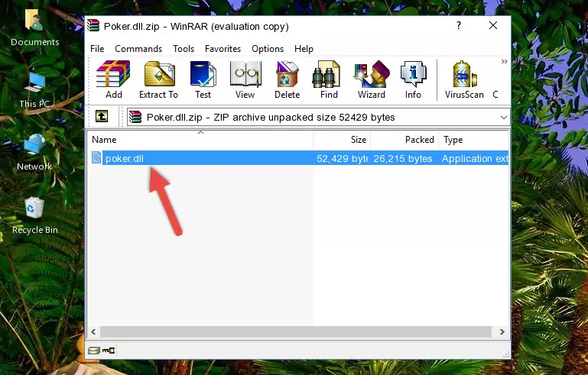Click the disk drive status bar icon
This screenshot has width=588, height=375.
[94, 351]
